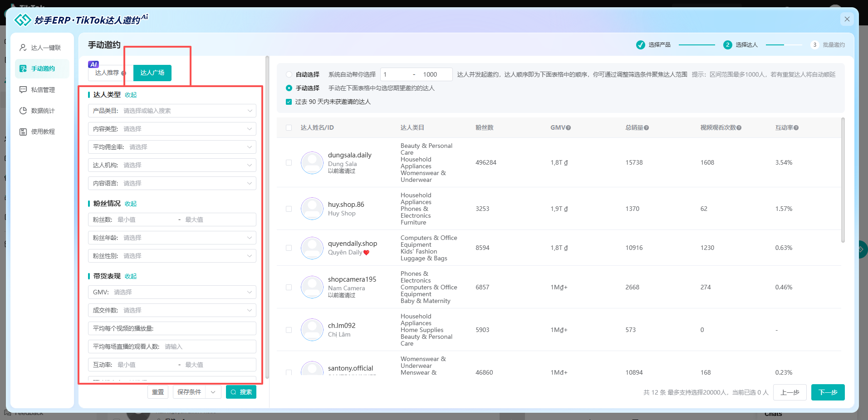The image size is (868, 420).
Task: Click 平均每场直播的观看人数 input field
Action: (x=172, y=347)
